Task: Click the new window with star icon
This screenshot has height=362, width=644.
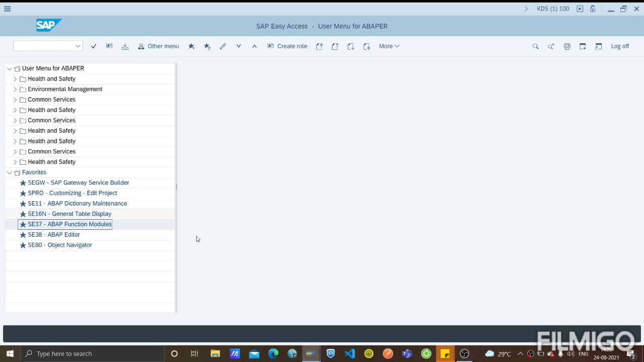Action: [583, 46]
